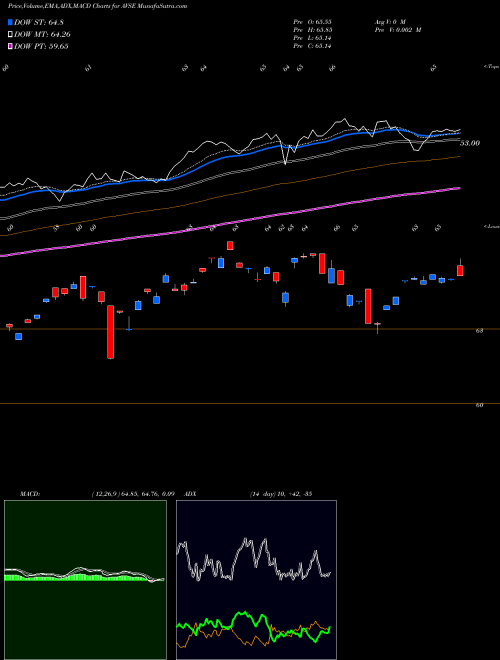The image size is (500, 660).
Task: Click the 'Pre L: 65.14' low value
Action: click(314, 38)
